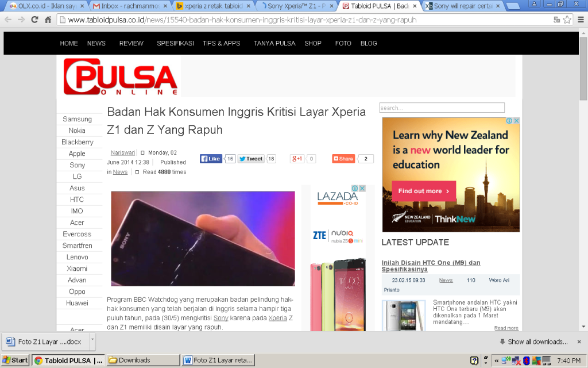This screenshot has width=588, height=368.
Task: Click Find out more ad button
Action: click(x=424, y=191)
